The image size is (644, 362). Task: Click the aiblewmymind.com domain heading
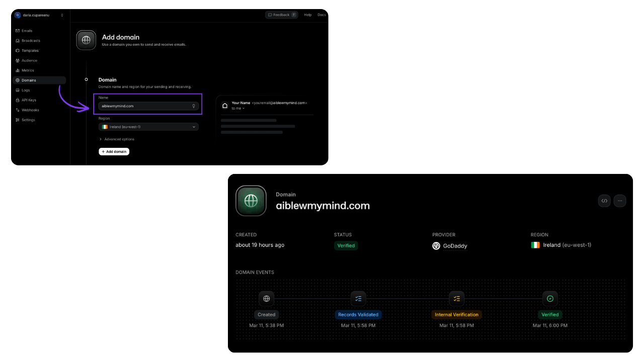pyautogui.click(x=323, y=206)
